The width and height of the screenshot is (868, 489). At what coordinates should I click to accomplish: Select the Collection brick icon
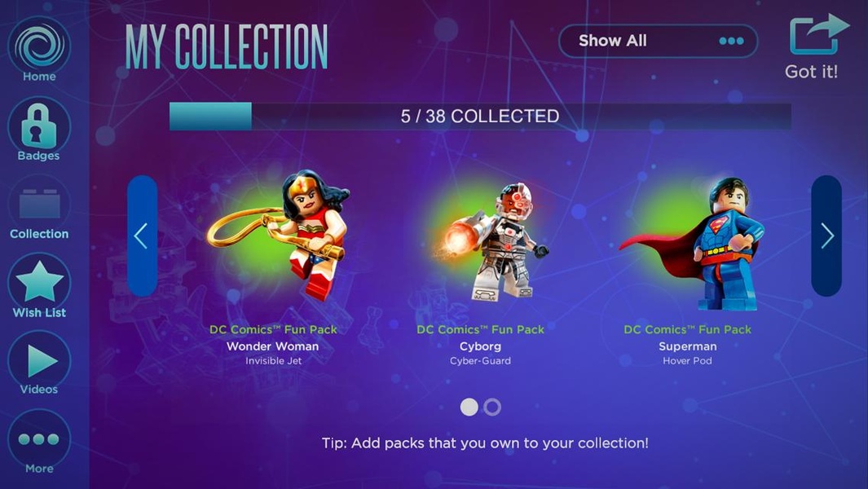(39, 204)
